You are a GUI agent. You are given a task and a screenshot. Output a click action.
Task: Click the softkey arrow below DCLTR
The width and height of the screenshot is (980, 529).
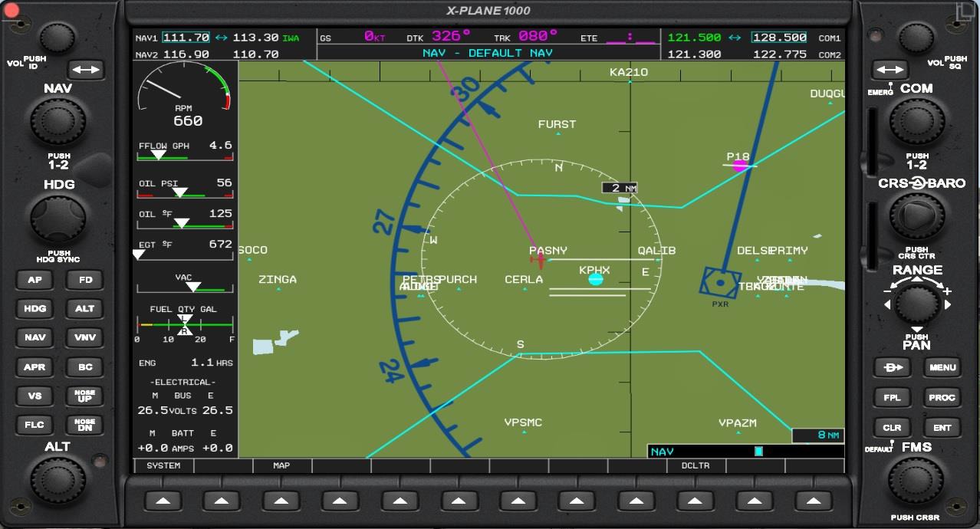pos(695,501)
